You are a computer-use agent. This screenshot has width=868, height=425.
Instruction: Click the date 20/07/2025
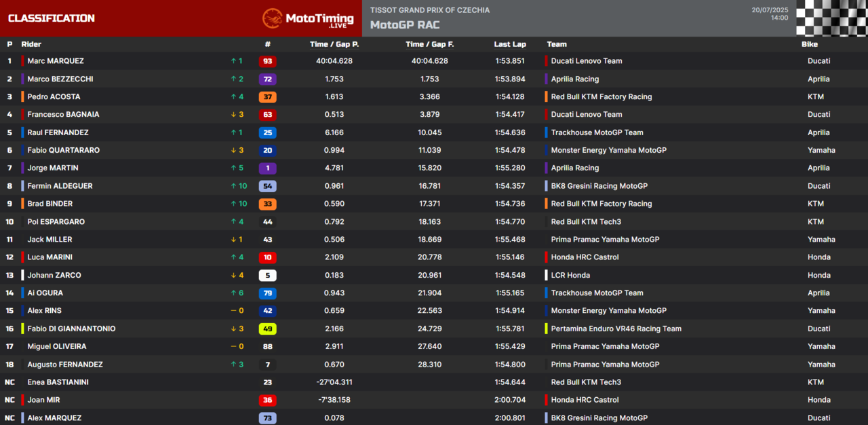(770, 10)
